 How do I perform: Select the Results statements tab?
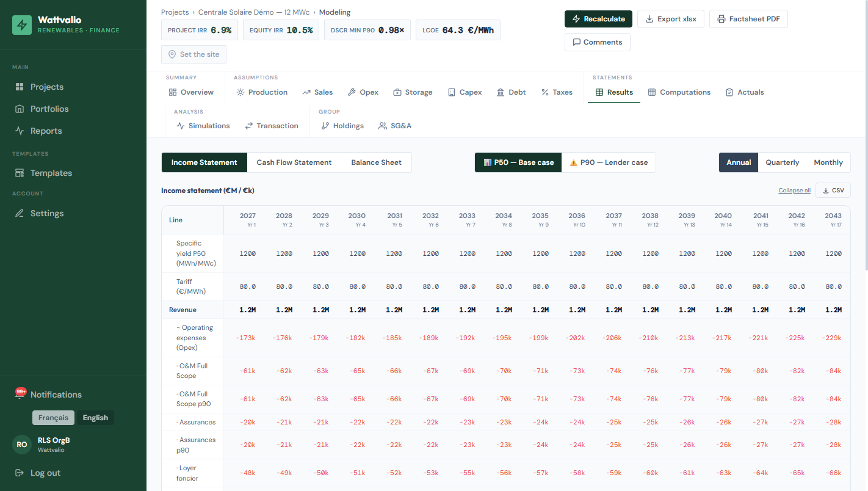point(614,92)
